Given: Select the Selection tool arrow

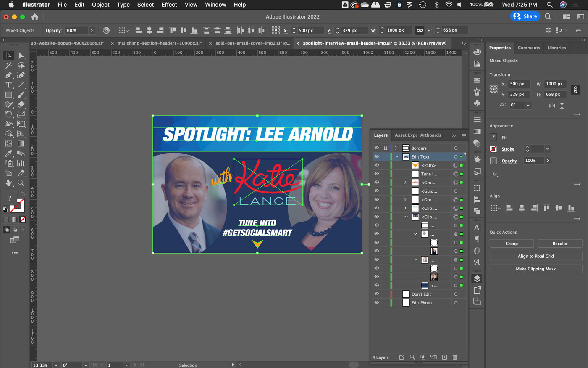Looking at the screenshot, I should (x=8, y=56).
